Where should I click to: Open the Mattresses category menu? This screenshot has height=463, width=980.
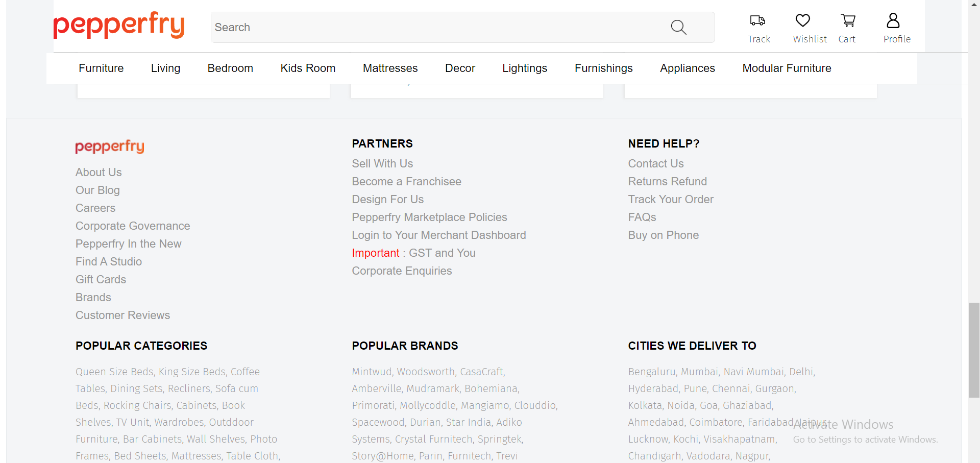tap(390, 68)
